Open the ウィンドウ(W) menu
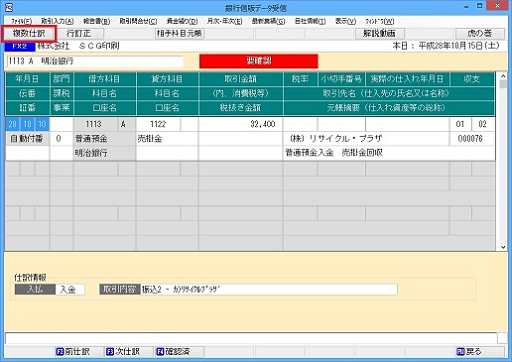Viewport: 512px width, 362px height. [380, 21]
